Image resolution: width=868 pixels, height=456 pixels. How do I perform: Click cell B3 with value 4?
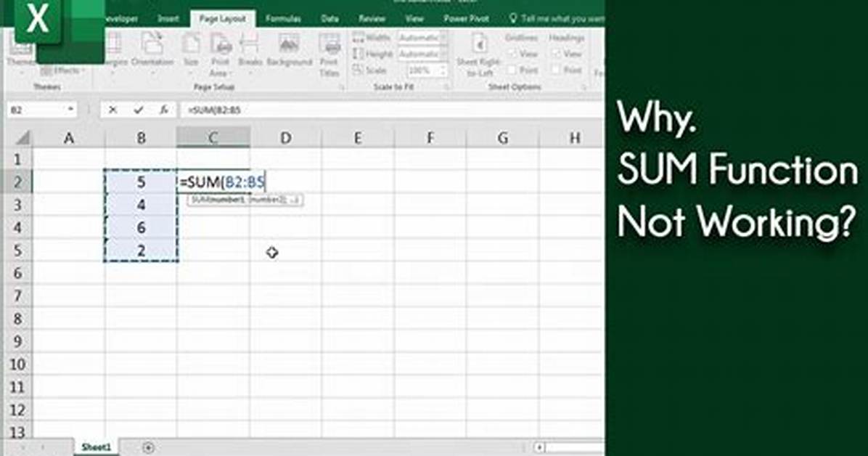[142, 205]
